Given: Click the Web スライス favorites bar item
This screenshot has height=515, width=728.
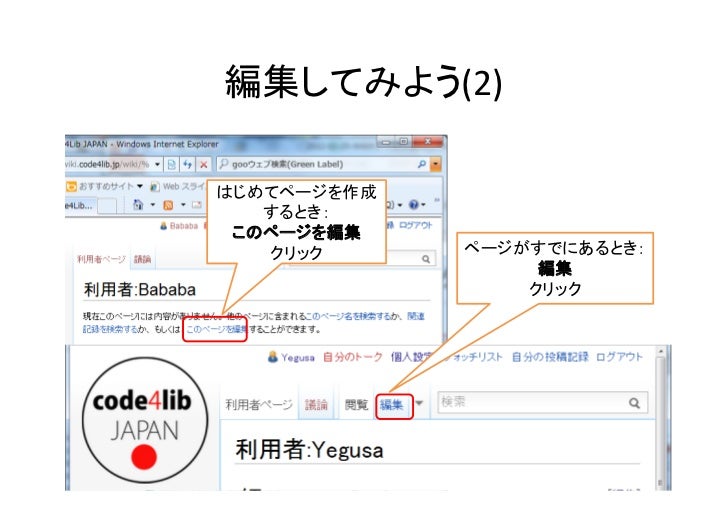Looking at the screenshot, I should pos(178,186).
